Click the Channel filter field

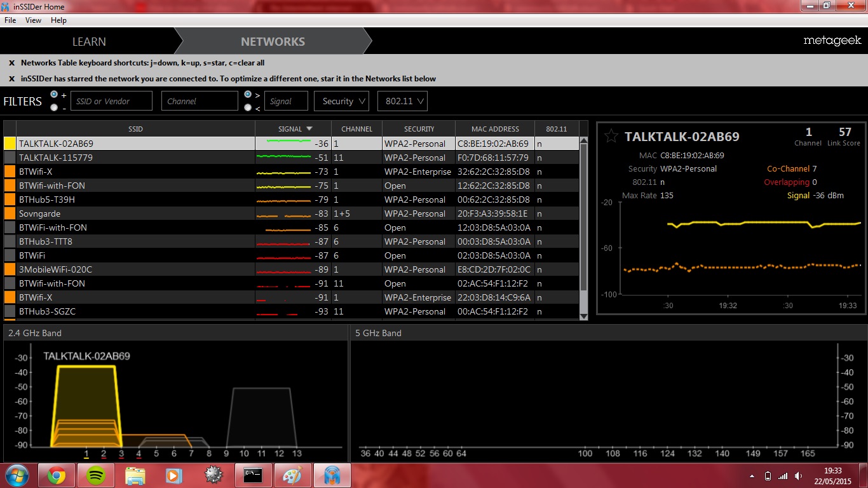pyautogui.click(x=200, y=101)
